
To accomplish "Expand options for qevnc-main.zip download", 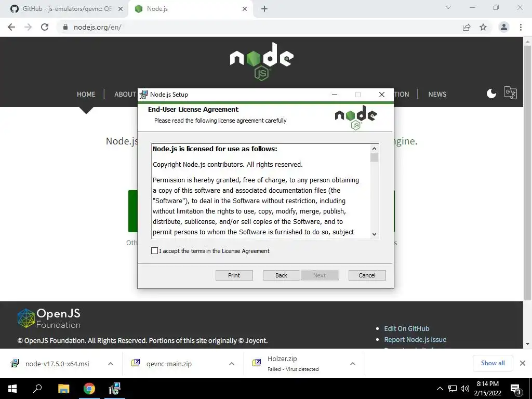I will coord(232,364).
